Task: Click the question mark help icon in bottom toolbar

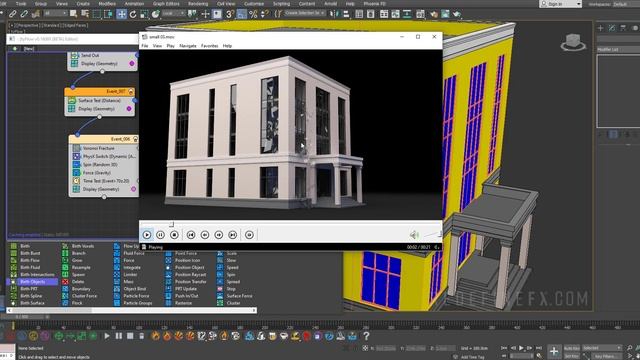Action: 366,336
